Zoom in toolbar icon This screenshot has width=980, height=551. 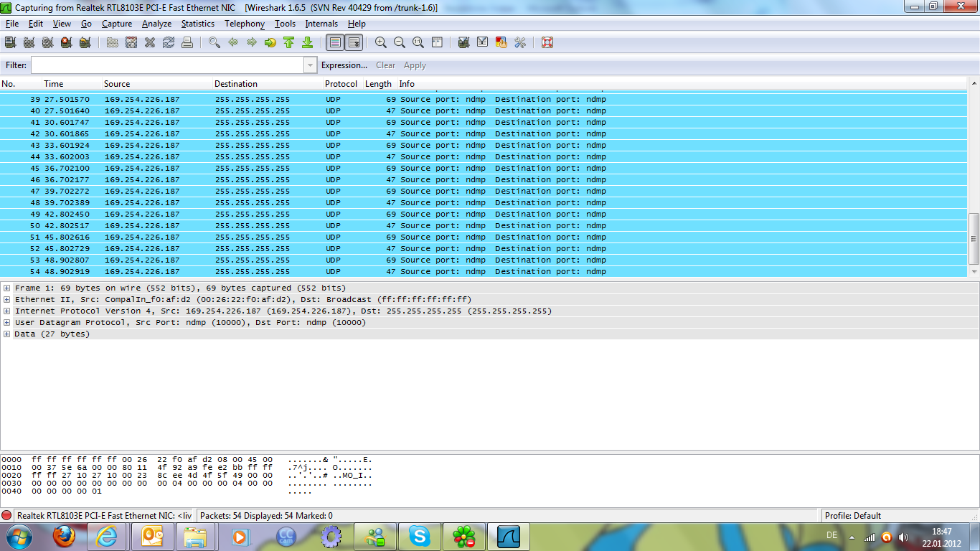[381, 42]
